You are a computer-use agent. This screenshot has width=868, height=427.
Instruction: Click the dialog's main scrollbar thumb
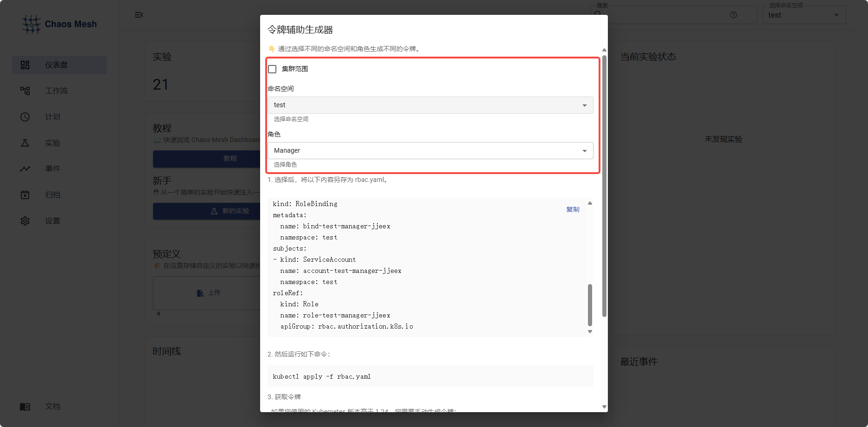click(604, 186)
